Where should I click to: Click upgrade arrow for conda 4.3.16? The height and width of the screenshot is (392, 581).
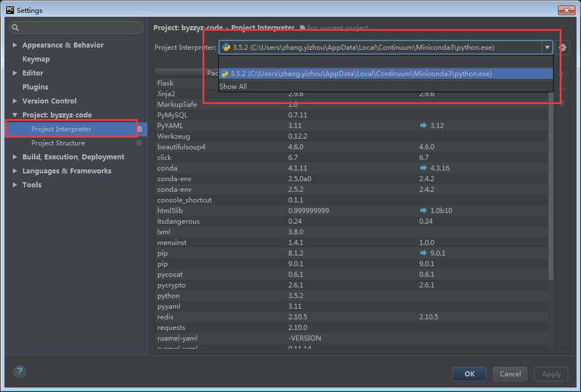coord(423,168)
